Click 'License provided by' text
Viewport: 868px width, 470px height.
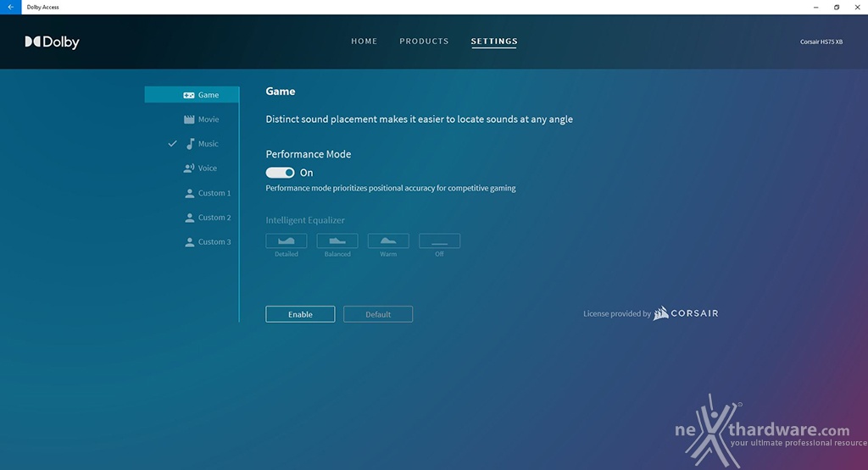pyautogui.click(x=617, y=313)
